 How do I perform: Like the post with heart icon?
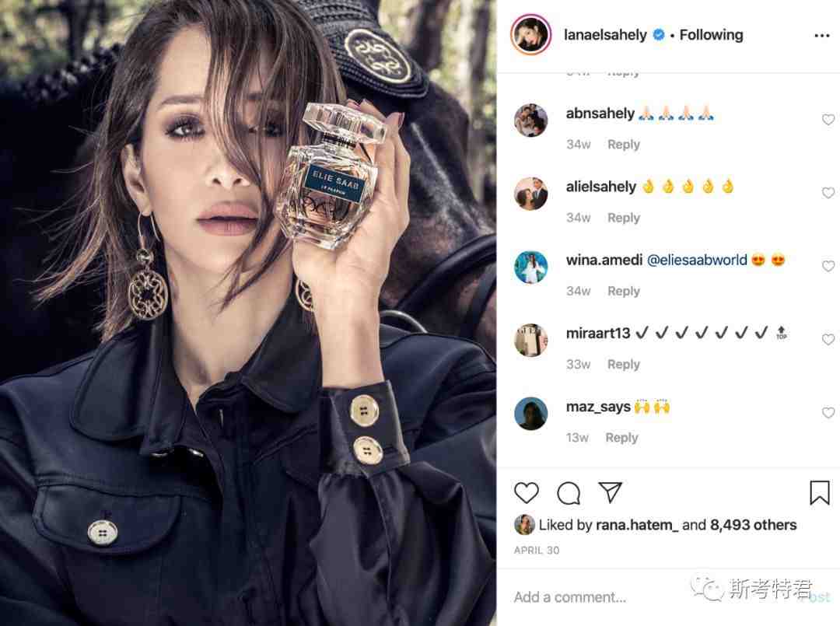[x=526, y=493]
